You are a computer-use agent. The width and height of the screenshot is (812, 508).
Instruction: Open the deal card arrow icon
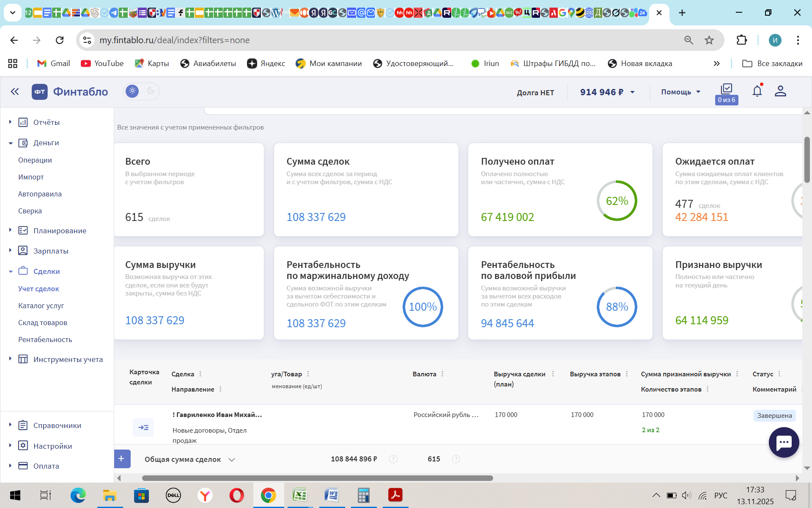143,428
